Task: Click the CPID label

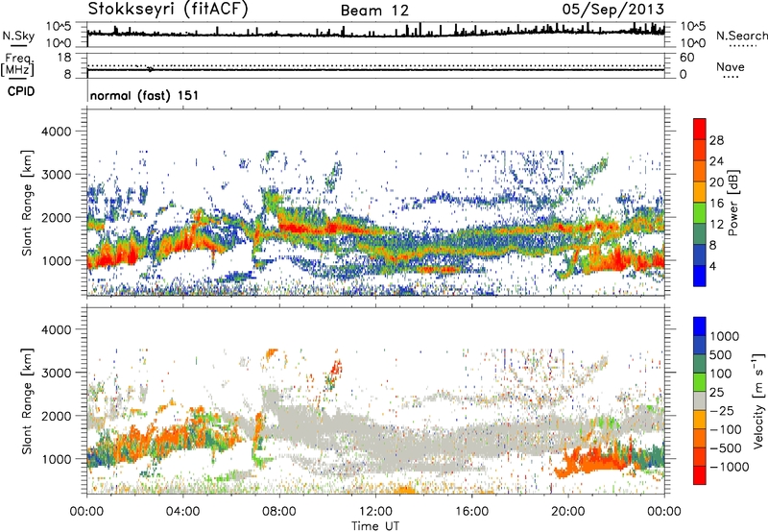Action: (x=21, y=91)
